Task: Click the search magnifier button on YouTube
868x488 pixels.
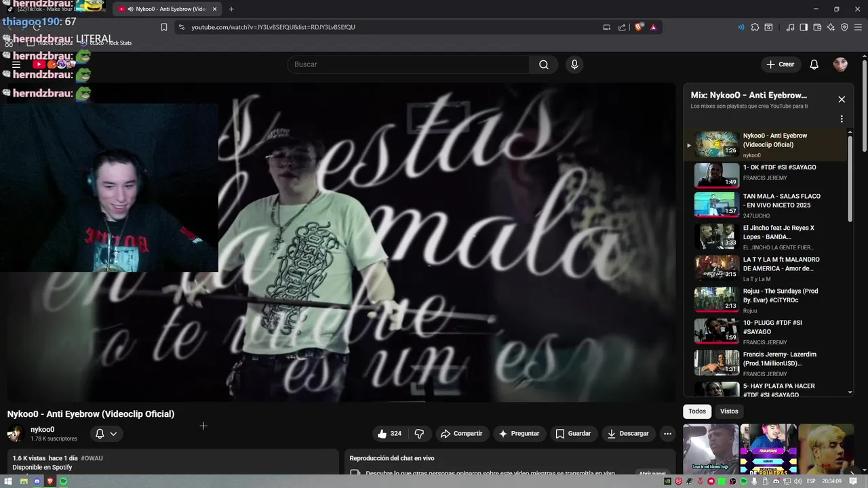Action: point(544,64)
